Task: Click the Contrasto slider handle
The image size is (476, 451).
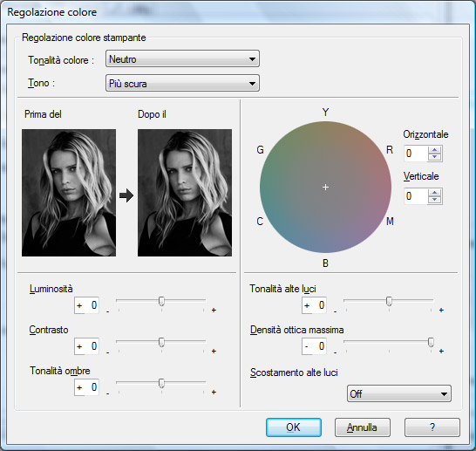Action: pyautogui.click(x=162, y=342)
